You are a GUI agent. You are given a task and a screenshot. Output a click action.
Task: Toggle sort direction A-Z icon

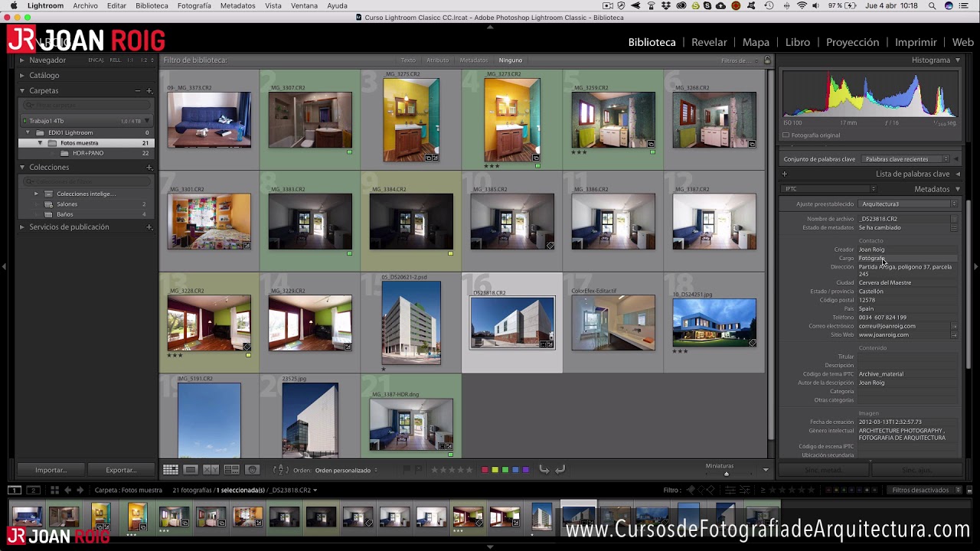(x=279, y=470)
